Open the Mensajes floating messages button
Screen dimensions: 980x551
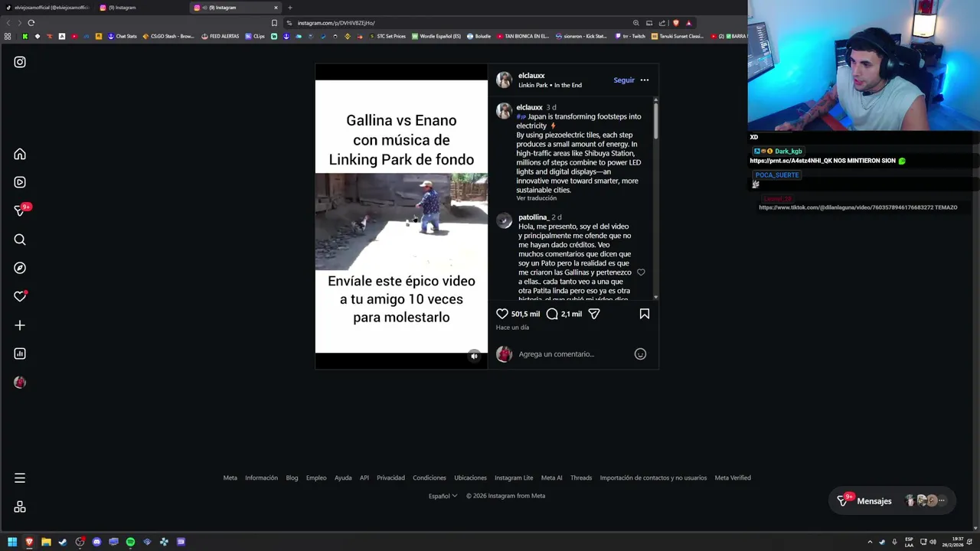(x=891, y=501)
